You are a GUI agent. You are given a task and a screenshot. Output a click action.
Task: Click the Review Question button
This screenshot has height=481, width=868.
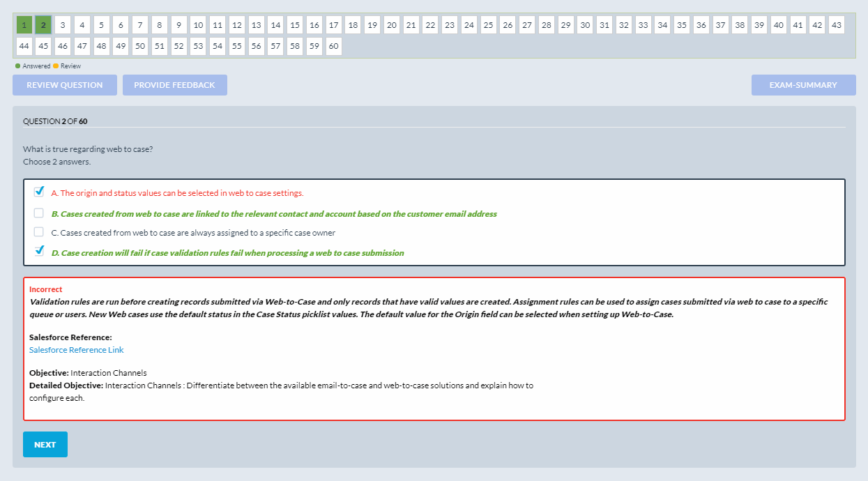coord(65,85)
